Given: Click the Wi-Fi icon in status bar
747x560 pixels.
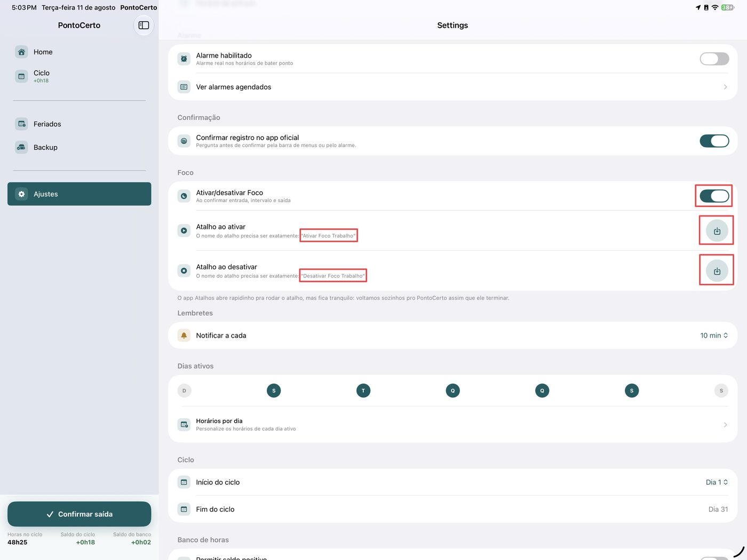Looking at the screenshot, I should [715, 7].
